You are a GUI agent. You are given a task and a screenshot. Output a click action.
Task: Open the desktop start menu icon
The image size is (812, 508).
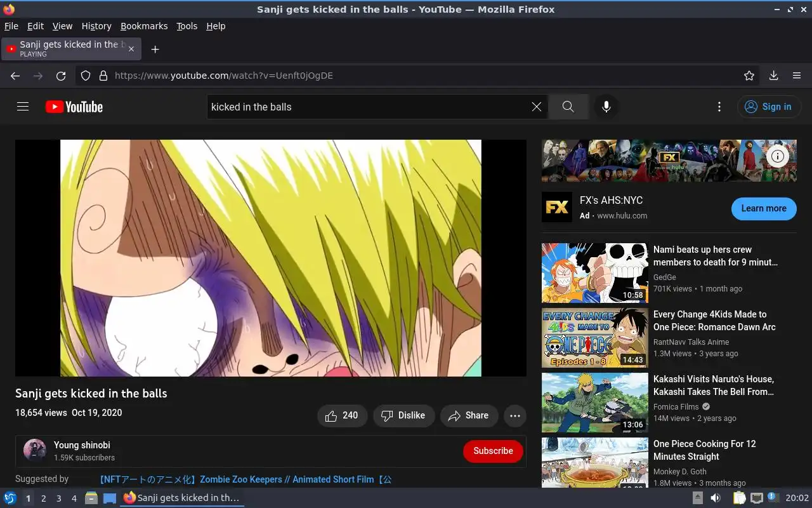click(10, 498)
